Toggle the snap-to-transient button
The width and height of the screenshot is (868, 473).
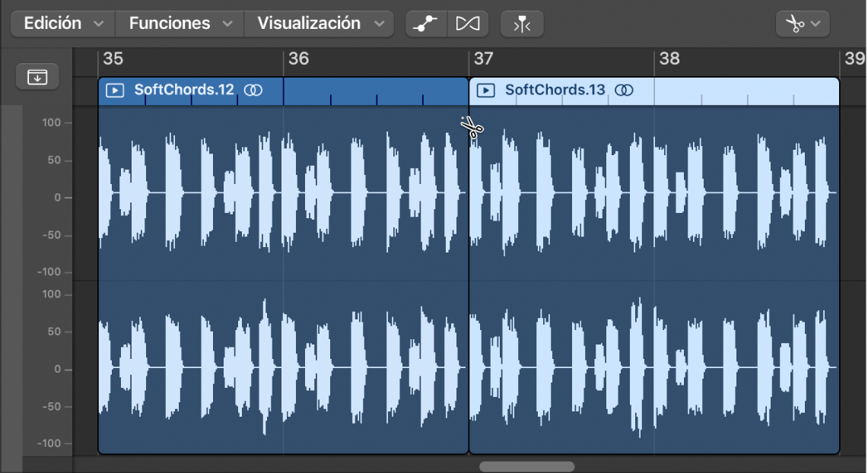pyautogui.click(x=522, y=24)
